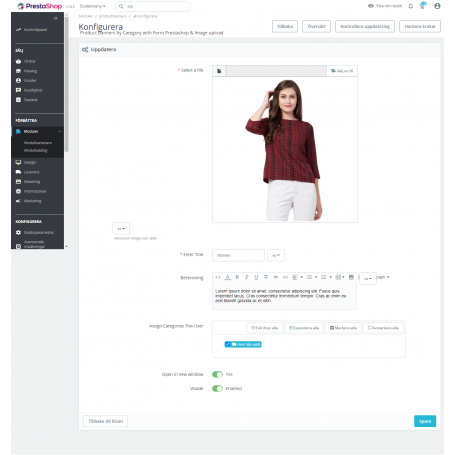The image size is (455, 455).
Task: Click the Katalog store icon in sidebar
Action: click(x=18, y=71)
